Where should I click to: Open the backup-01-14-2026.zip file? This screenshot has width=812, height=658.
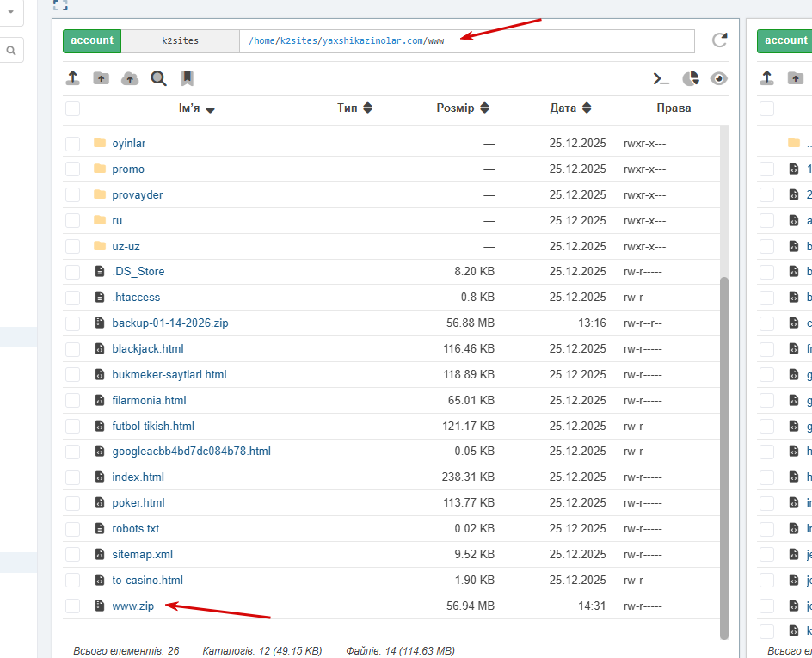(x=169, y=323)
